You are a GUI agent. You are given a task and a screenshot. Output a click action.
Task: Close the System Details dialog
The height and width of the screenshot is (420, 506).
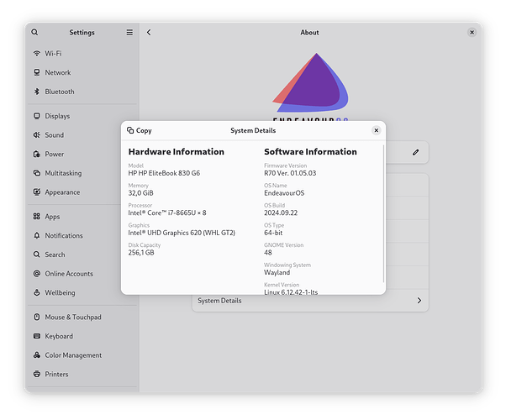376,130
